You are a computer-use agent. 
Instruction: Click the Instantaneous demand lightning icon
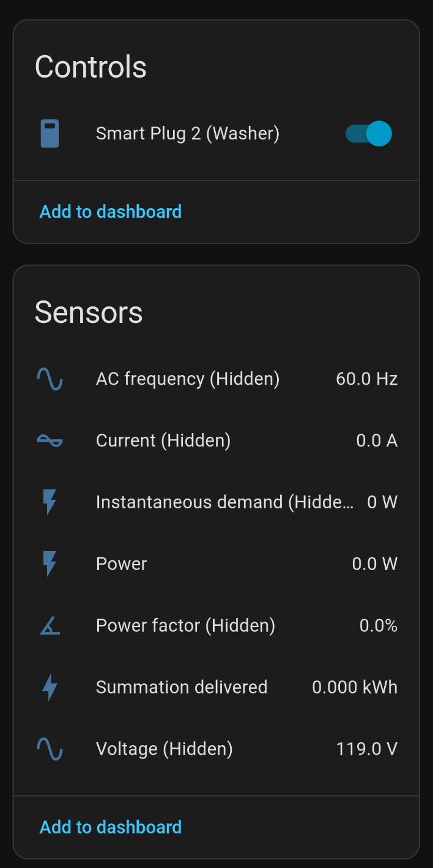50,502
